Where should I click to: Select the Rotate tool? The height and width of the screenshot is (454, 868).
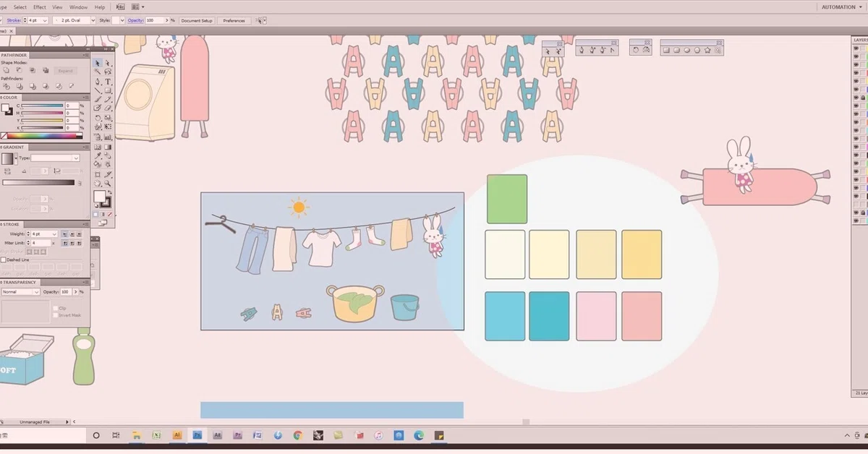tap(98, 118)
